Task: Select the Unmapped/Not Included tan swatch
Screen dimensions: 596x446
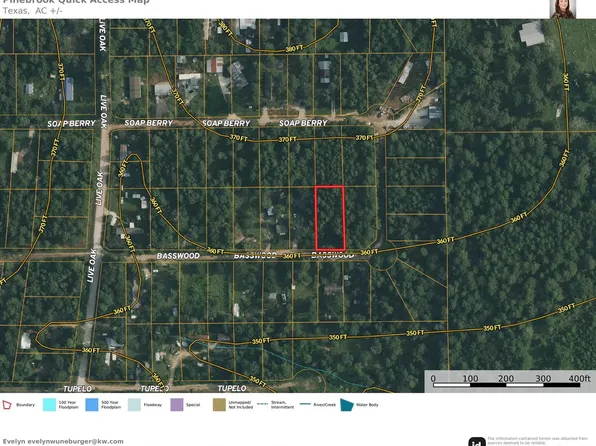Action: (x=219, y=405)
